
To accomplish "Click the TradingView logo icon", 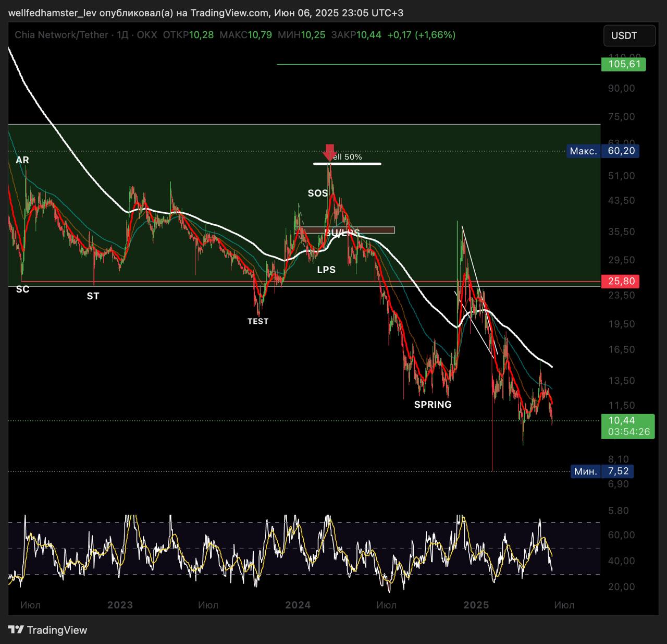I will (x=16, y=630).
